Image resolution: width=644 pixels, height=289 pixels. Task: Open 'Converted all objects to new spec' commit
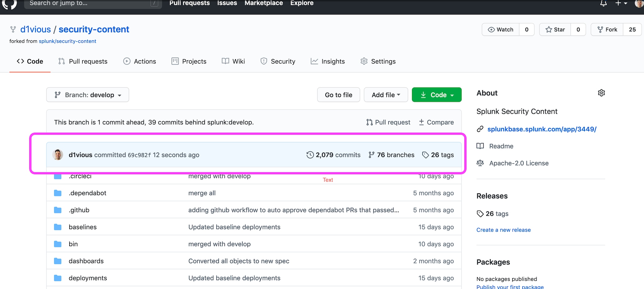coord(239,261)
